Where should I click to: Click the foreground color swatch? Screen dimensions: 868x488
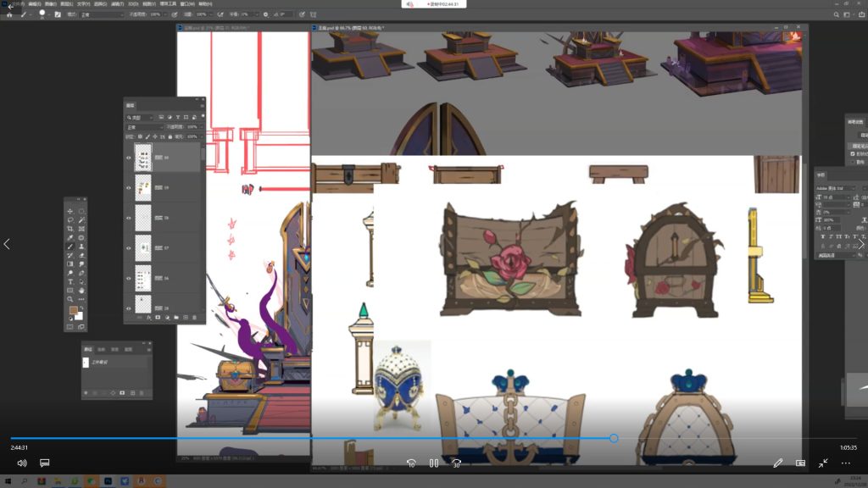point(74,311)
